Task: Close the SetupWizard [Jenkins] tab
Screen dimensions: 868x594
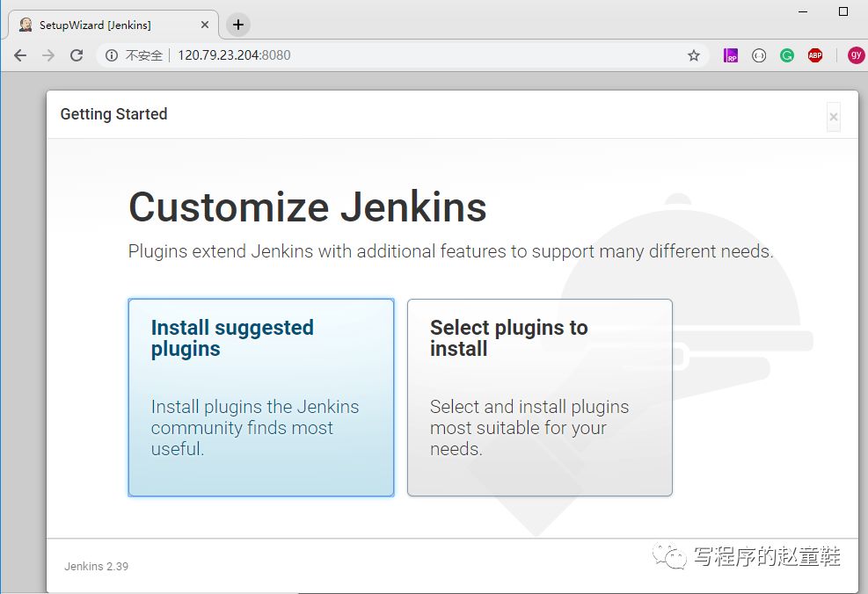Action: pos(205,25)
